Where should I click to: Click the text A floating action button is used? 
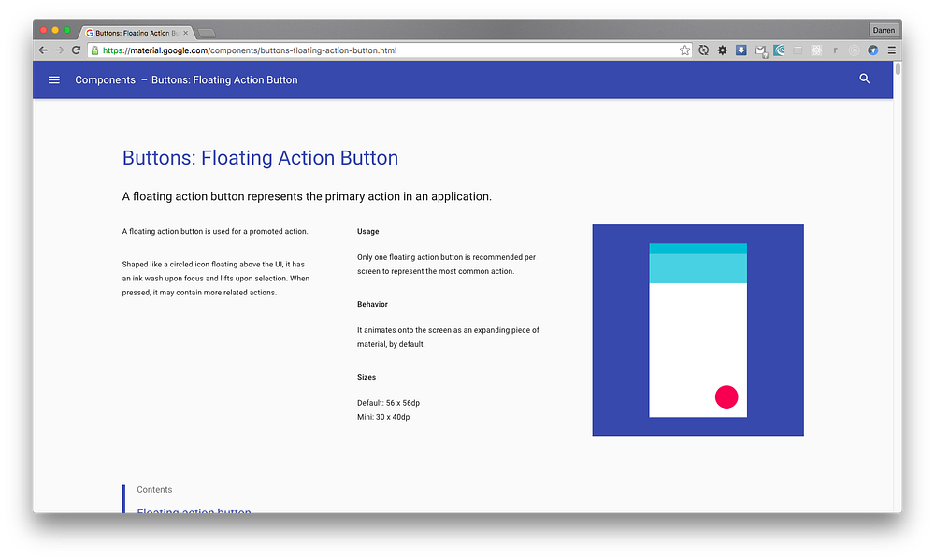(x=215, y=232)
